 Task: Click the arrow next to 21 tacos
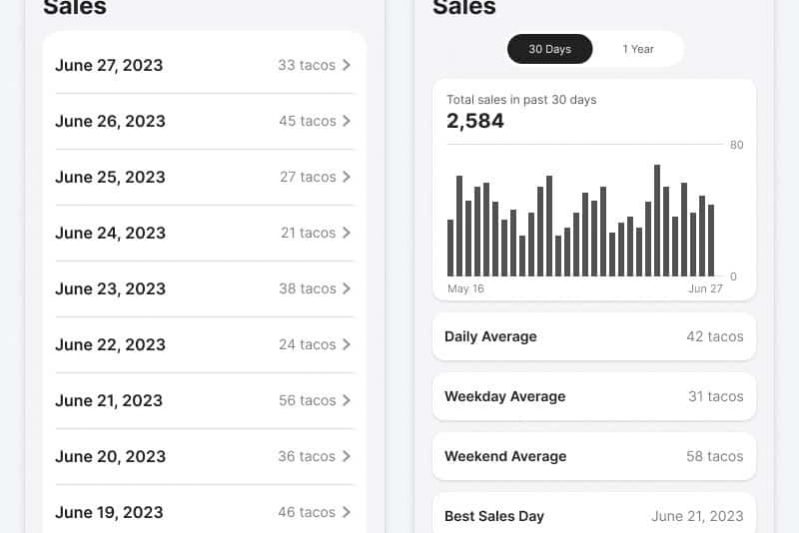(346, 233)
